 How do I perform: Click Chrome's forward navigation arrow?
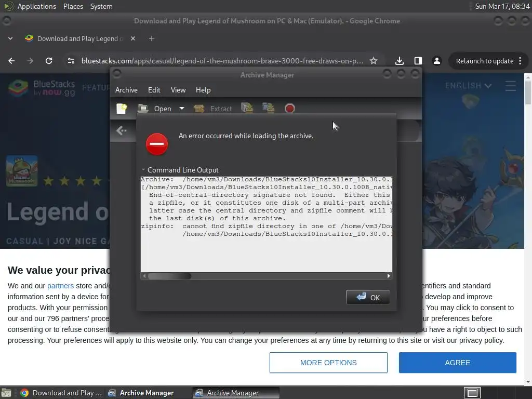click(x=30, y=61)
